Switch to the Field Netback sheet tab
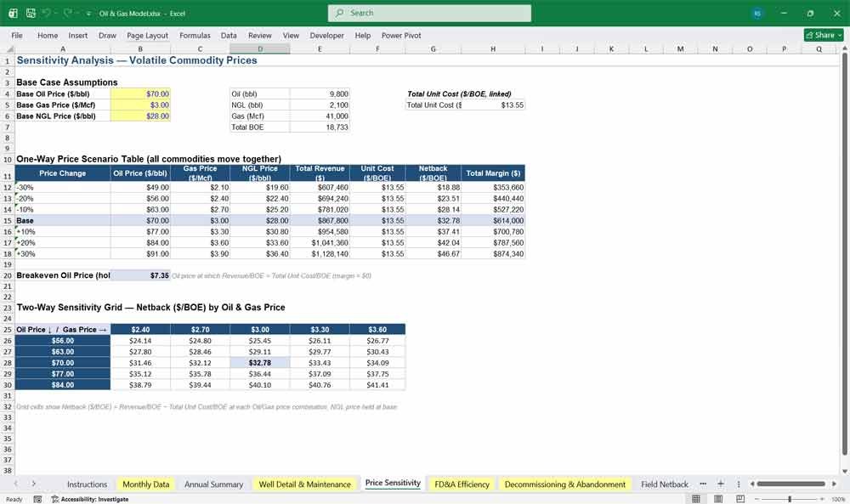Viewport: 850px width, 504px height. point(665,484)
